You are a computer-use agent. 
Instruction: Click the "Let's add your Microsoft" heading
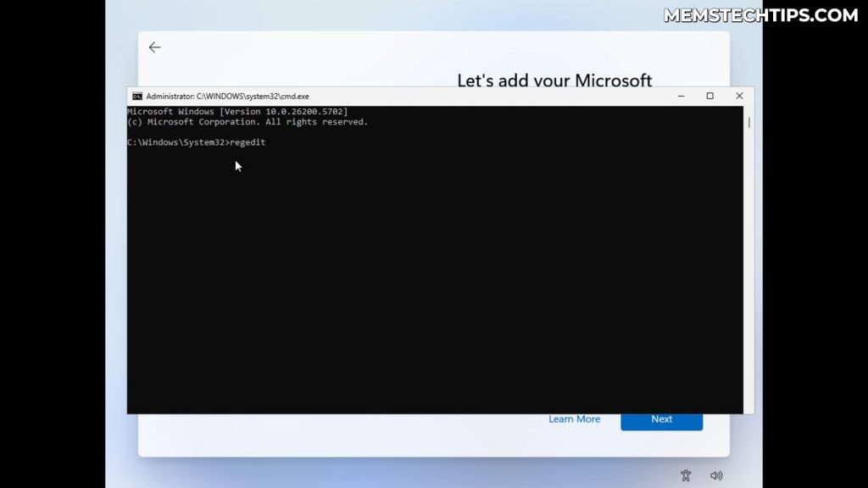554,80
